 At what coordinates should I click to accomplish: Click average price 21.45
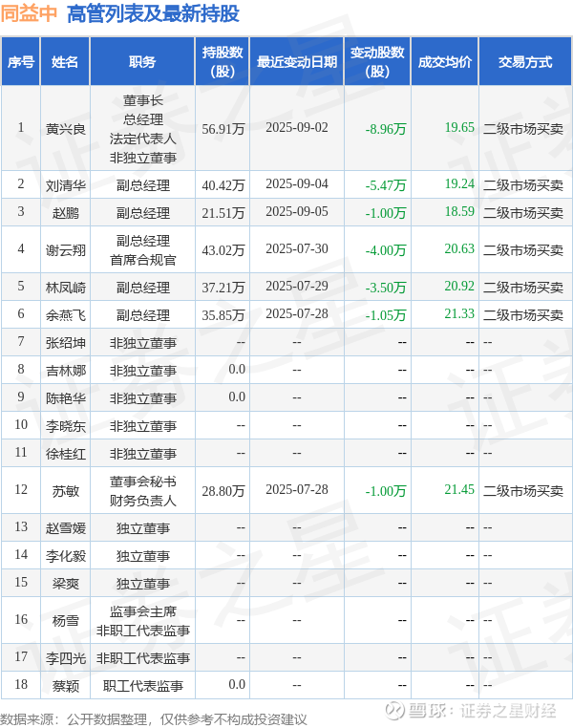[x=459, y=490]
